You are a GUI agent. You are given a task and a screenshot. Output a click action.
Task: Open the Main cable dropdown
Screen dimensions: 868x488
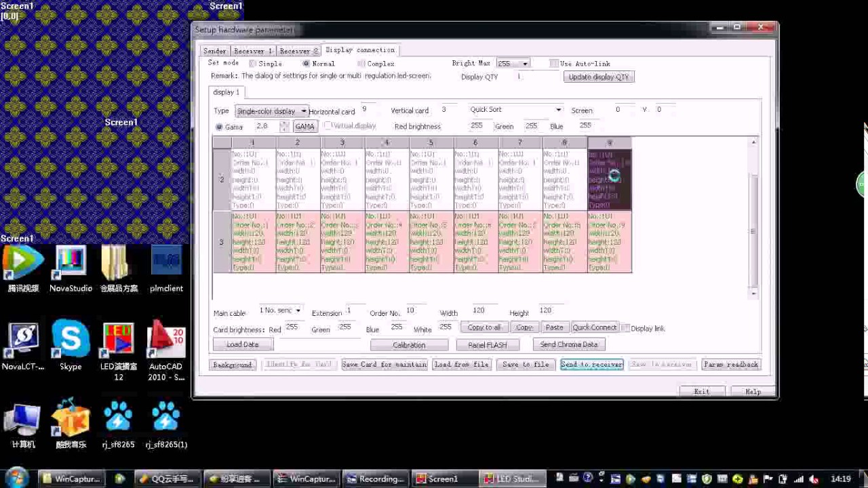pos(280,310)
